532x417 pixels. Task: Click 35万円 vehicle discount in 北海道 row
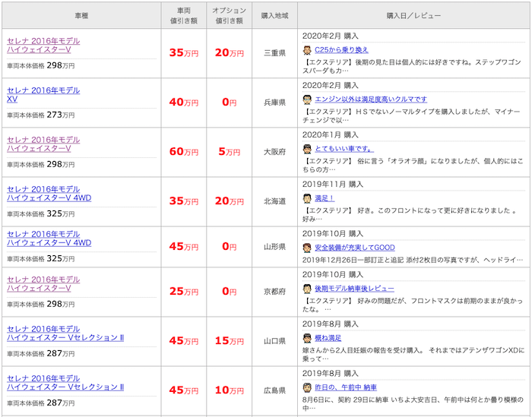(x=184, y=201)
